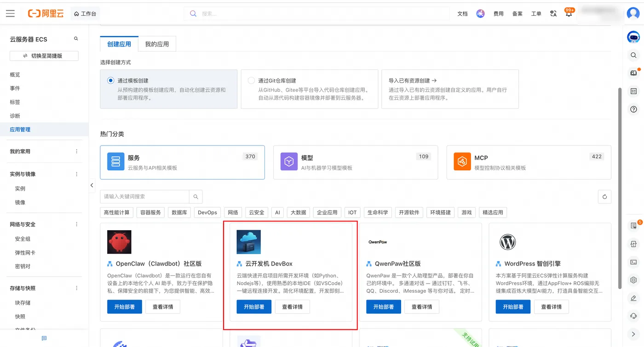644x347 pixels.
Task: Open the gear settings icon in right sidebar
Action: click(x=633, y=280)
